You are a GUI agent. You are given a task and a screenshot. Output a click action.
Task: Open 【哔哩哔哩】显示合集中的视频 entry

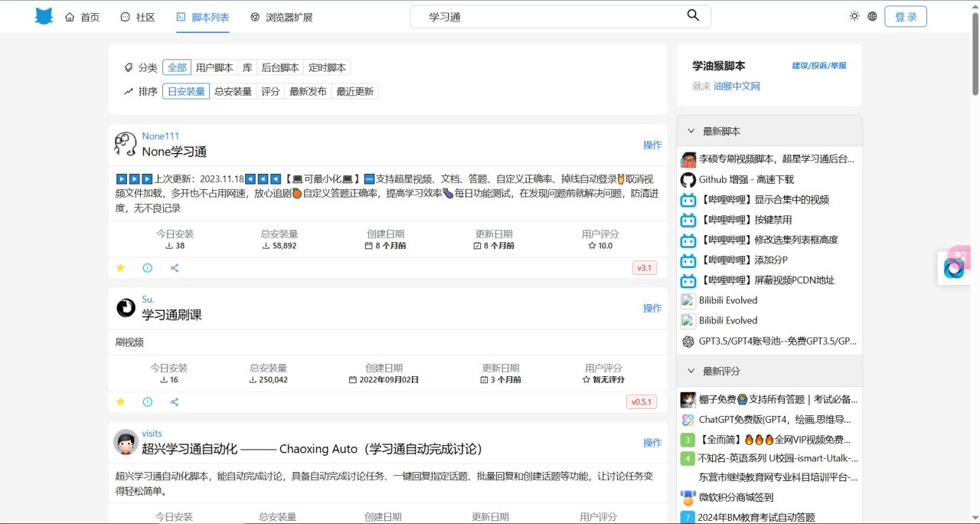(x=764, y=199)
